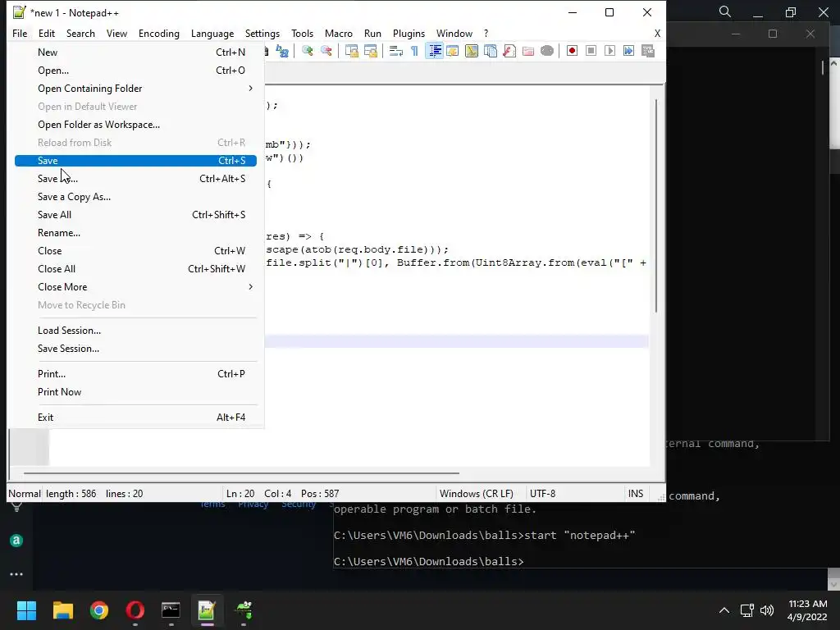Open the Edit menu
The image size is (840, 630).
(47, 33)
